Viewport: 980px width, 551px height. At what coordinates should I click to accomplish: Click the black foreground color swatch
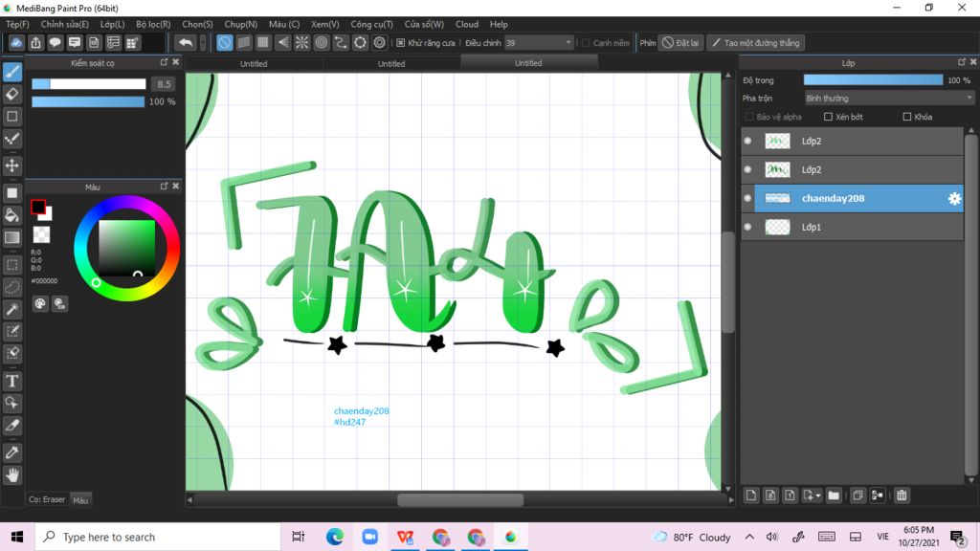click(x=37, y=207)
